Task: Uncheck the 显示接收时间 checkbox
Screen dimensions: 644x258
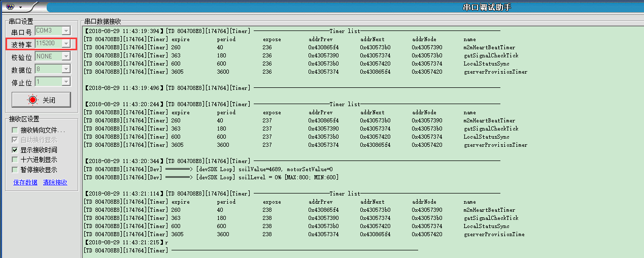Action: click(x=15, y=150)
